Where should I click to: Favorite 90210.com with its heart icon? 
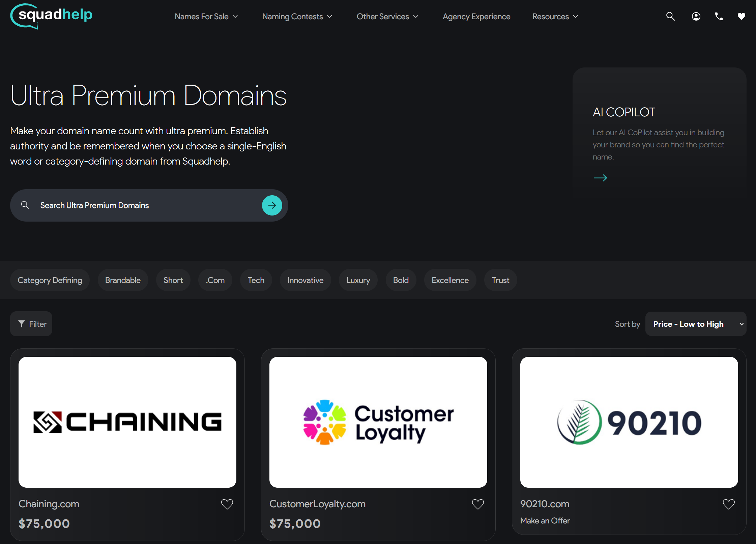click(729, 504)
